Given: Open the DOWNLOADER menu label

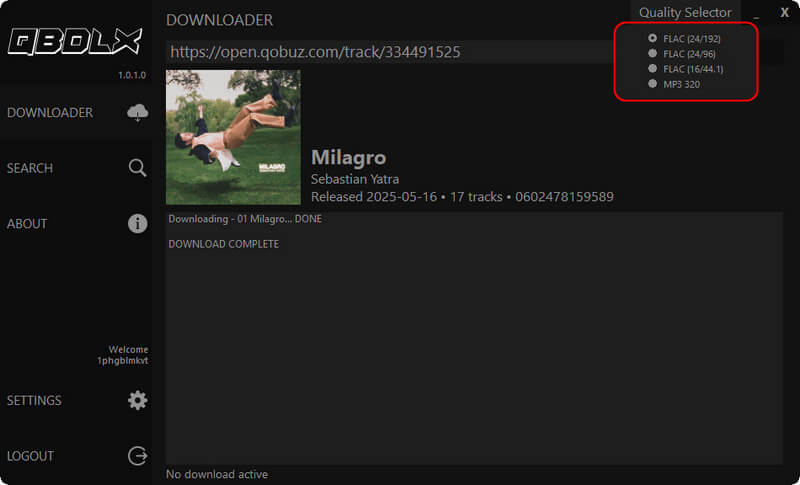Looking at the screenshot, I should [x=50, y=112].
